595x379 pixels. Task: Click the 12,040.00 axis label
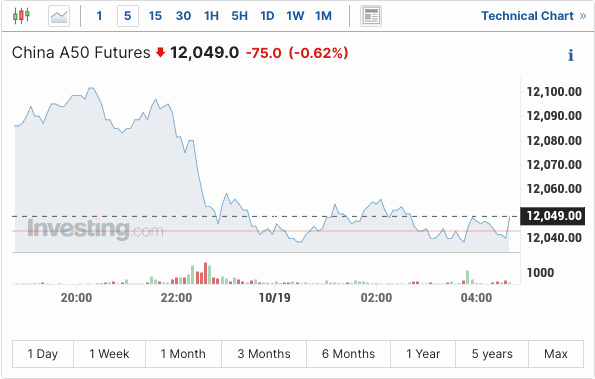[554, 238]
